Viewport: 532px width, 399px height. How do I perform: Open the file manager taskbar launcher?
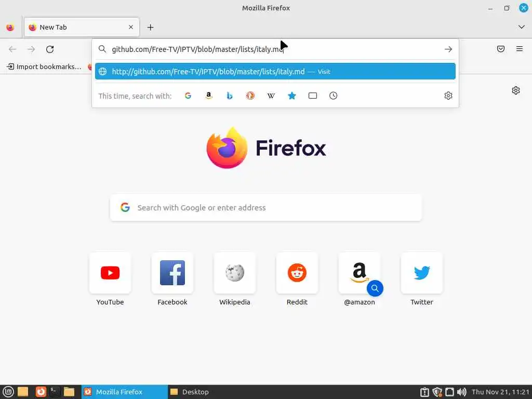(x=69, y=392)
